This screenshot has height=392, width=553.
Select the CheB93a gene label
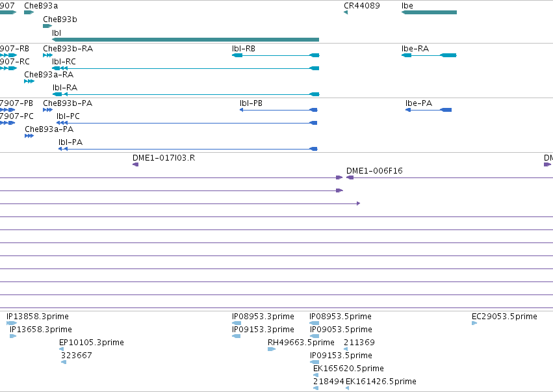tap(41, 6)
